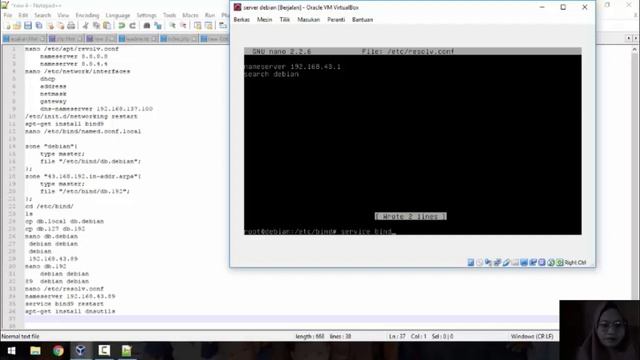Viewport: 640px width, 360px height.
Task: Click the mouse integration icon in VirtualBox
Action: click(x=551, y=262)
